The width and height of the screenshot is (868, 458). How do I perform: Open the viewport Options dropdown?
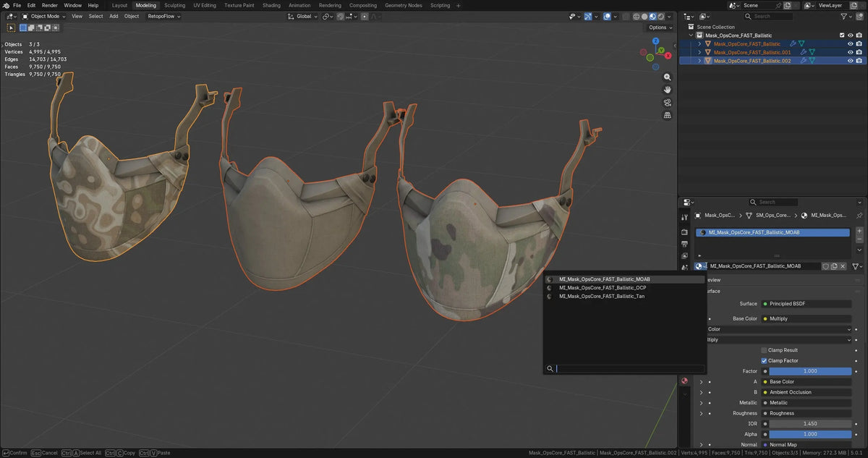click(660, 27)
